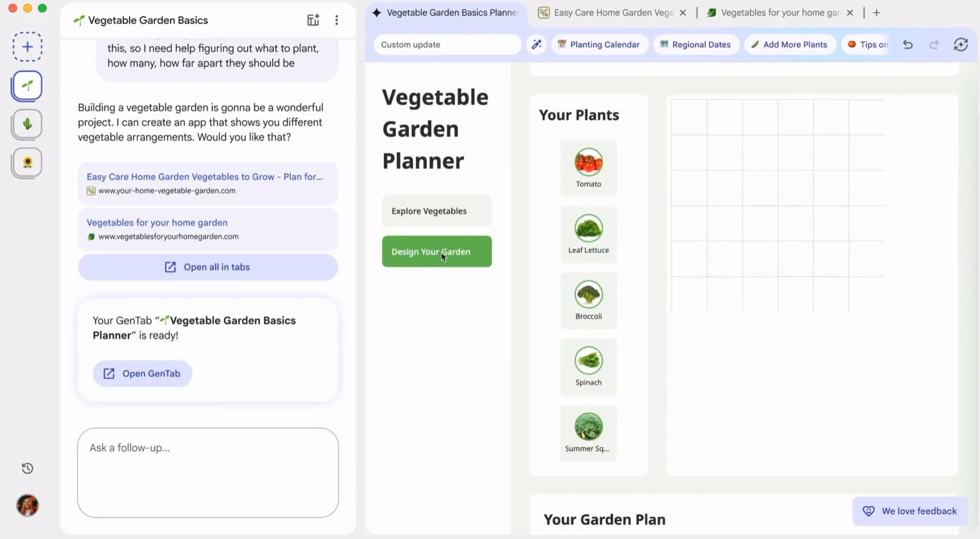This screenshot has height=539, width=980.
Task: Click the Add More Plants chip
Action: [789, 44]
